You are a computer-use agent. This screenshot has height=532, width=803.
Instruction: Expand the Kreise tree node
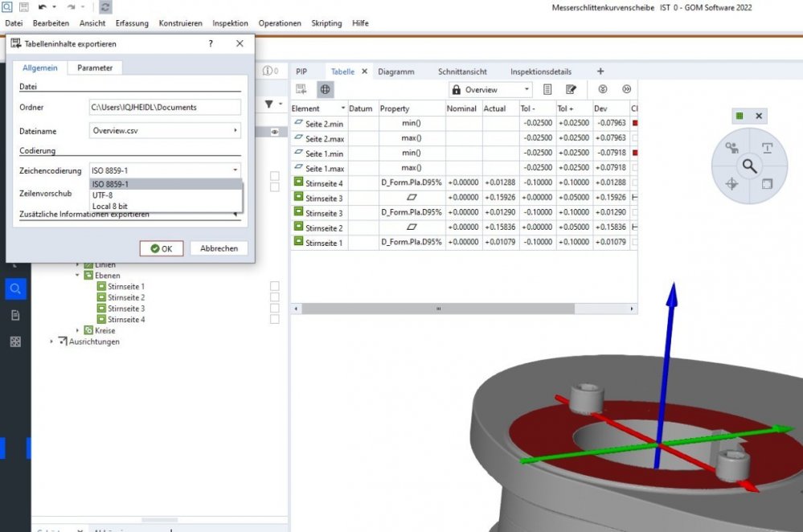78,330
